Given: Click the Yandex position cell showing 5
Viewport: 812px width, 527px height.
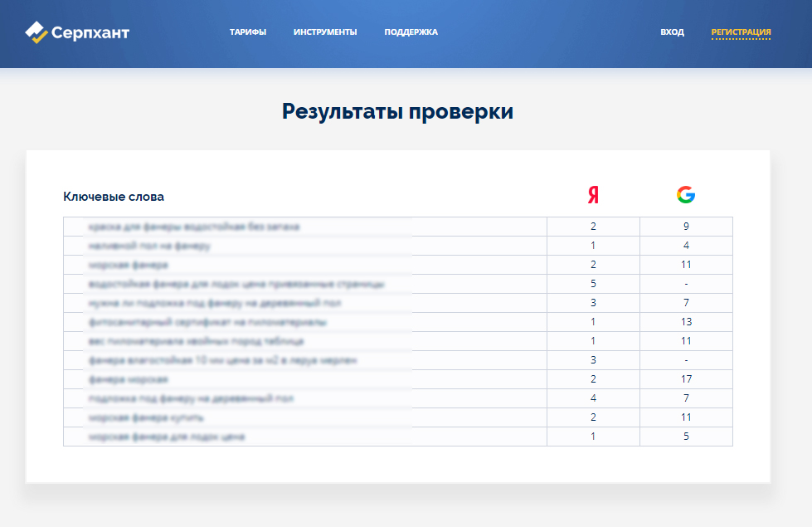Looking at the screenshot, I should [593, 284].
